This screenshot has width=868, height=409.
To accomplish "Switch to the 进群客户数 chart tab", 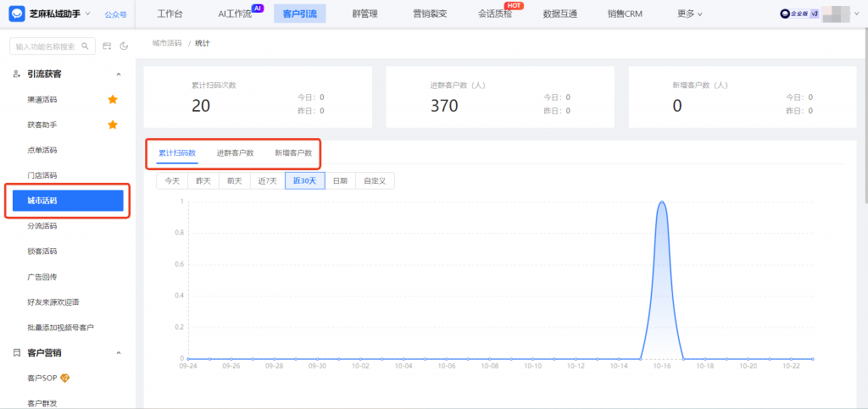I will coord(235,153).
